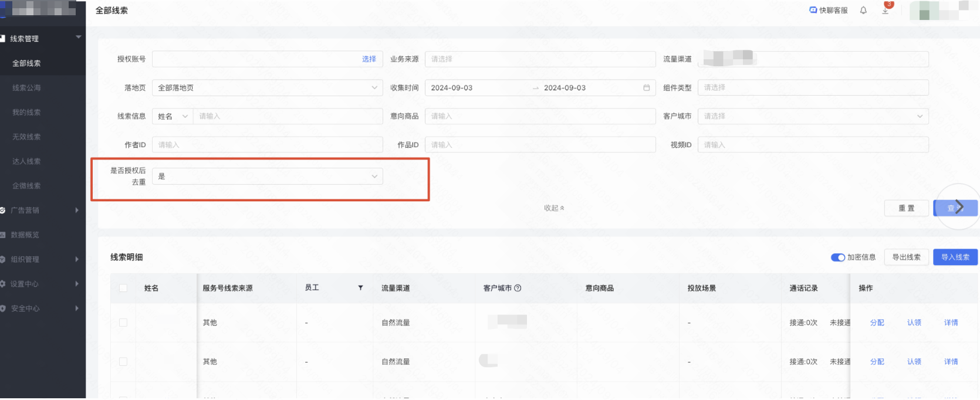Open the download center icon
Screen dimensions: 980x400
tap(886, 10)
